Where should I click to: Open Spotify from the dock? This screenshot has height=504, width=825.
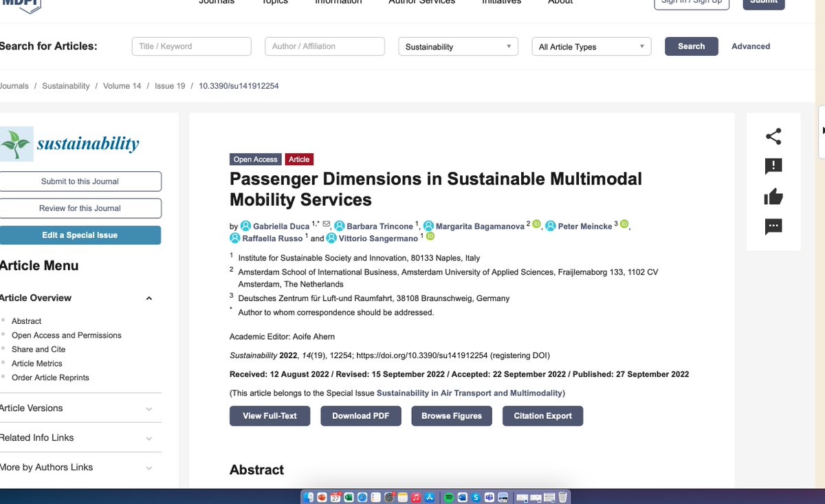point(449,497)
